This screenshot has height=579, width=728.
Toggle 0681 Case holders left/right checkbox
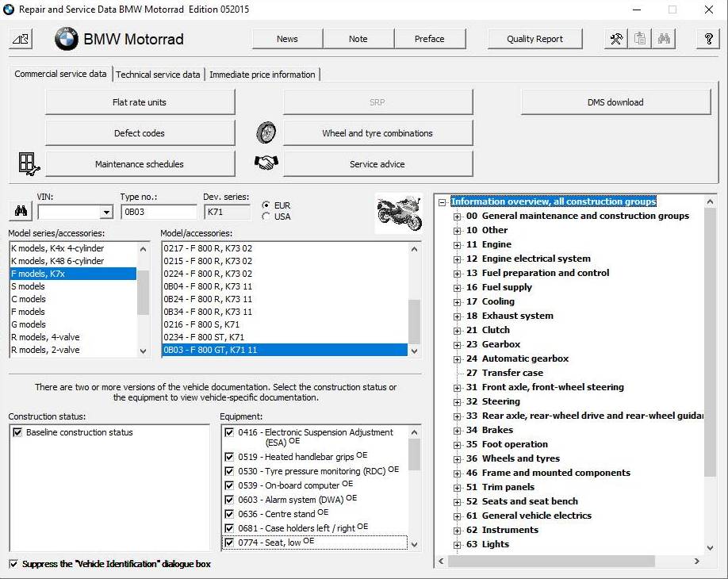[x=229, y=528]
